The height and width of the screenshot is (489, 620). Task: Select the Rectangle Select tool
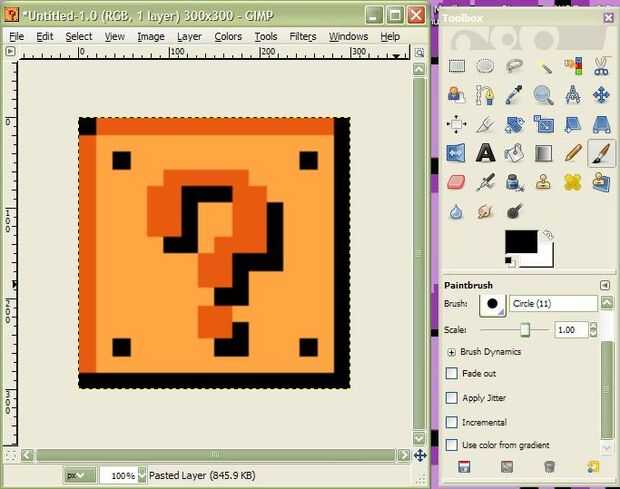tap(456, 66)
